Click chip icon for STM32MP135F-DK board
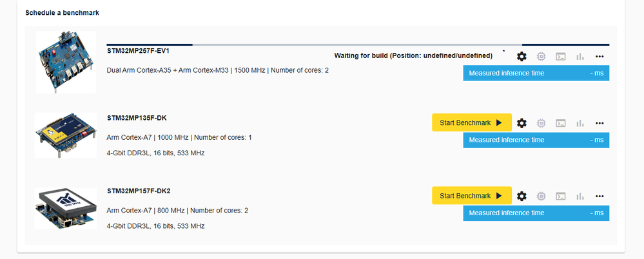Image resolution: width=644 pixels, height=259 pixels. pyautogui.click(x=542, y=122)
